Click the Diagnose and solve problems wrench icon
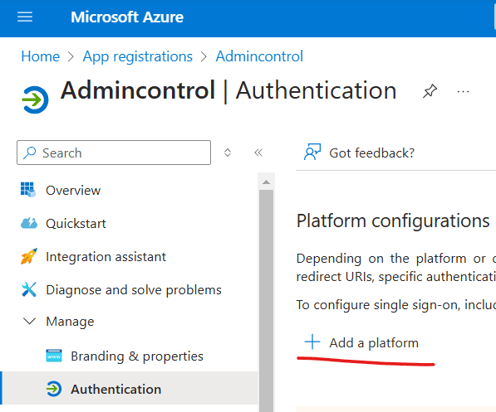 (x=29, y=289)
